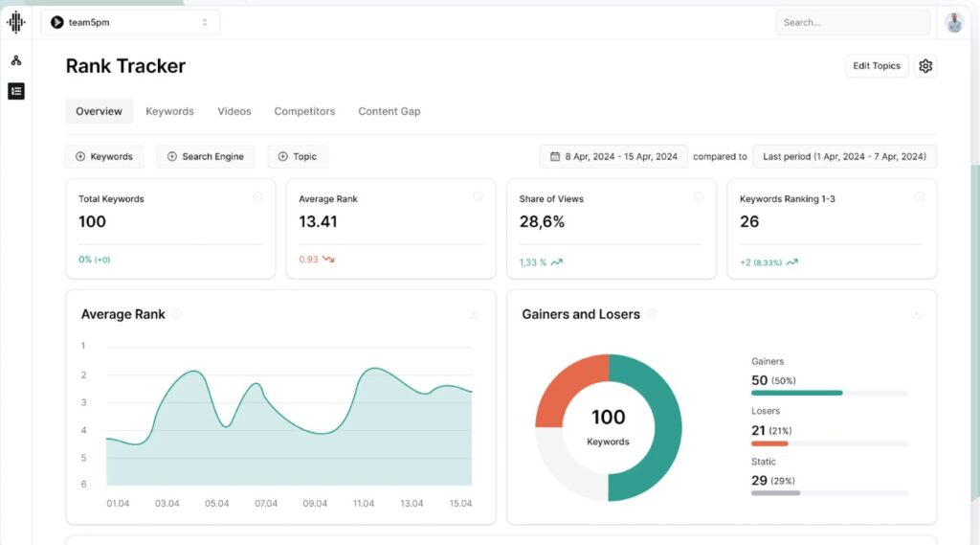Click the info icon on Average Rank card

[478, 197]
